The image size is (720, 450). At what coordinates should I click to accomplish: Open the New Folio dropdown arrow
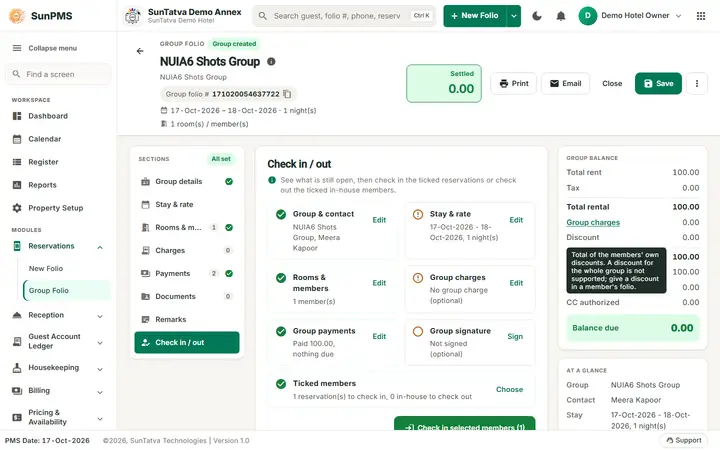[514, 16]
